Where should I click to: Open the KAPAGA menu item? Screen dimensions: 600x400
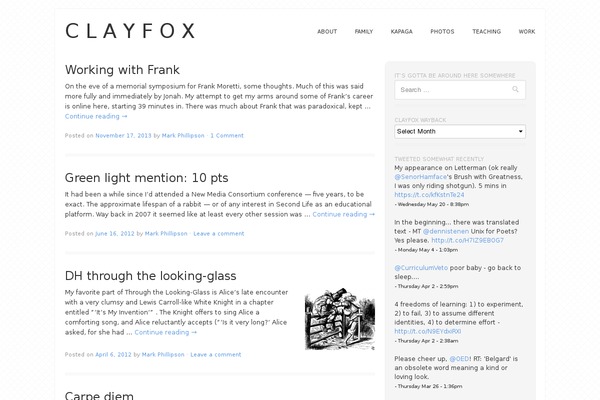[401, 31]
